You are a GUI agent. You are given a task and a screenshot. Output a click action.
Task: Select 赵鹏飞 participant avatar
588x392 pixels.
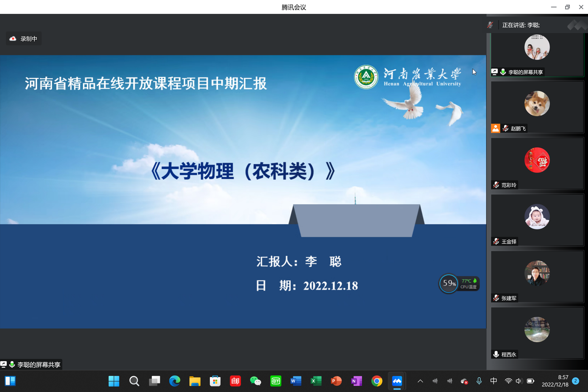pos(537,104)
